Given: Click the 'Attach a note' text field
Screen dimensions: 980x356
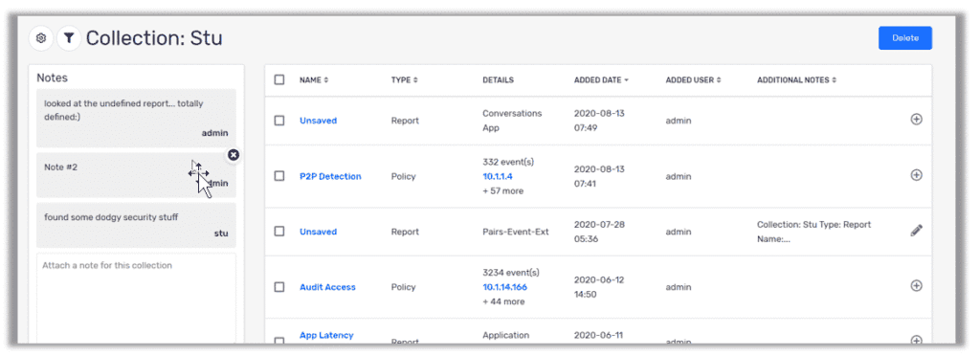Looking at the screenshot, I should tap(136, 298).
